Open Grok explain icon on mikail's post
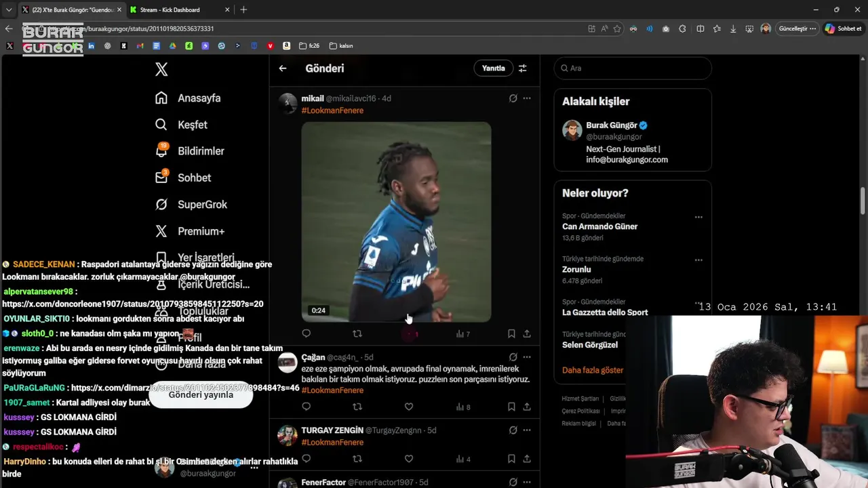Viewport: 868px width, 488px height. click(x=513, y=98)
